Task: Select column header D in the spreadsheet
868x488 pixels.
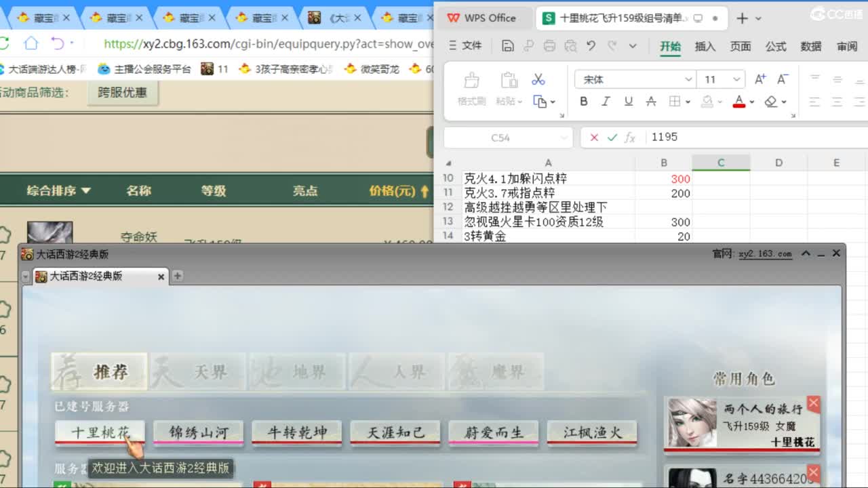Action: click(778, 163)
